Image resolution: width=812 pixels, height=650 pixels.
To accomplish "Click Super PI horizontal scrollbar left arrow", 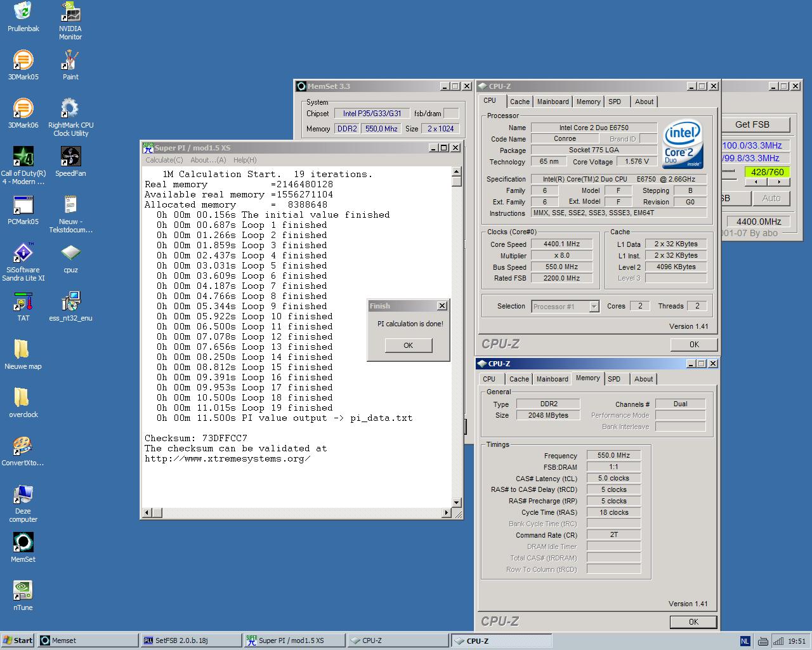I will 147,512.
